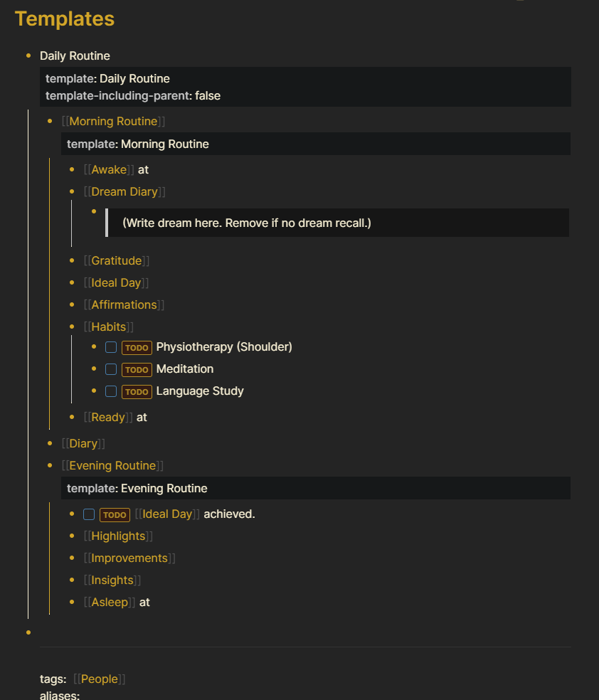Click the bullet beside the Awake block

[x=72, y=169]
